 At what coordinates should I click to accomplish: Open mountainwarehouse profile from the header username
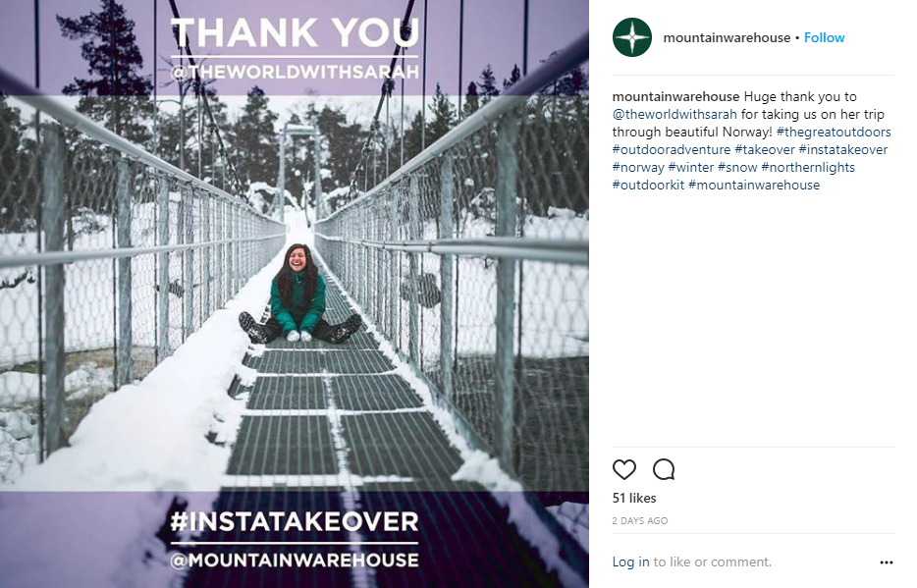point(727,38)
